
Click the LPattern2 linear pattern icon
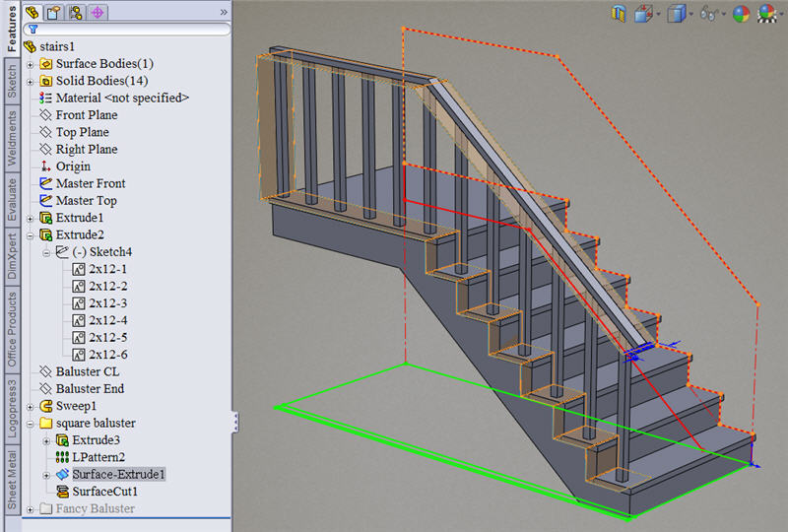pos(62,457)
